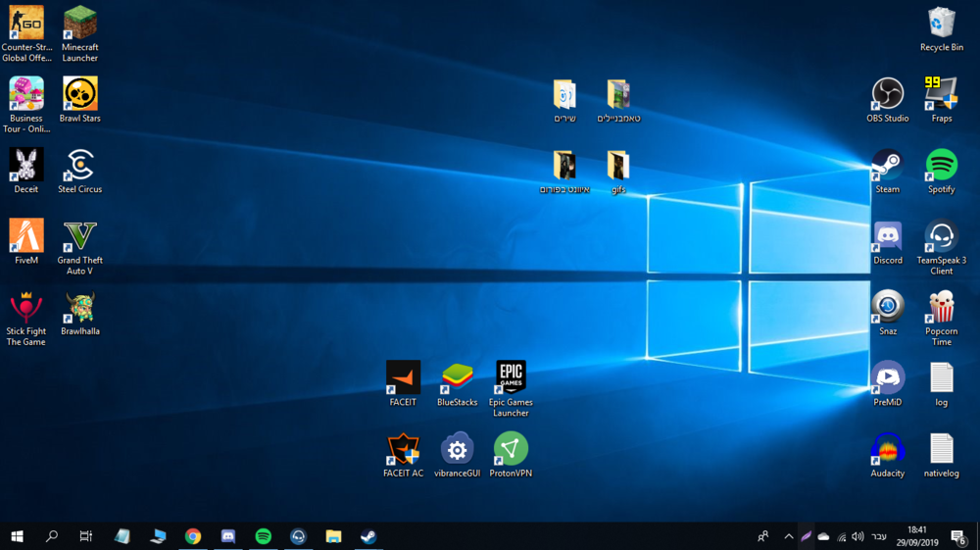Viewport: 980px width, 550px height.
Task: Click the Grand Theft Auto V shortcut
Action: 79,236
